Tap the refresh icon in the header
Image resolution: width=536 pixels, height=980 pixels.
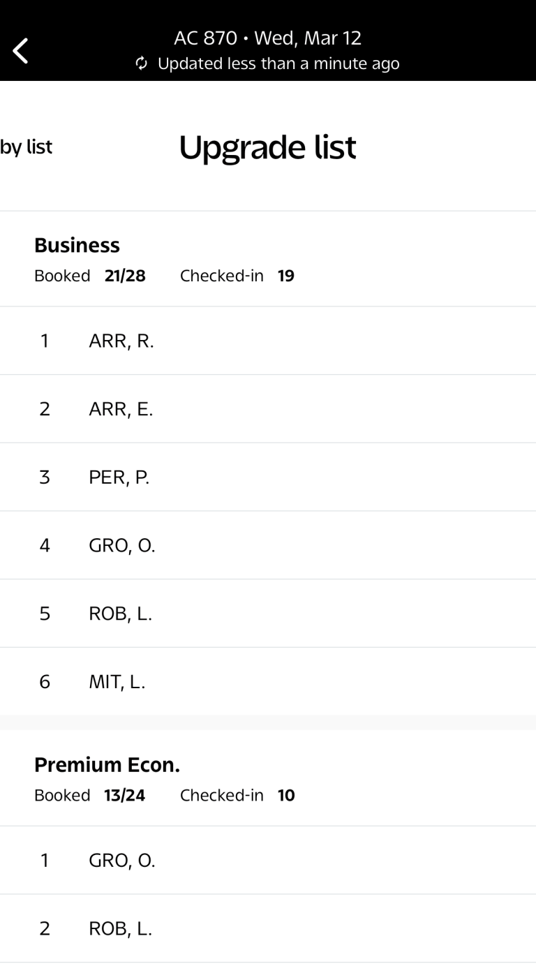pyautogui.click(x=140, y=64)
